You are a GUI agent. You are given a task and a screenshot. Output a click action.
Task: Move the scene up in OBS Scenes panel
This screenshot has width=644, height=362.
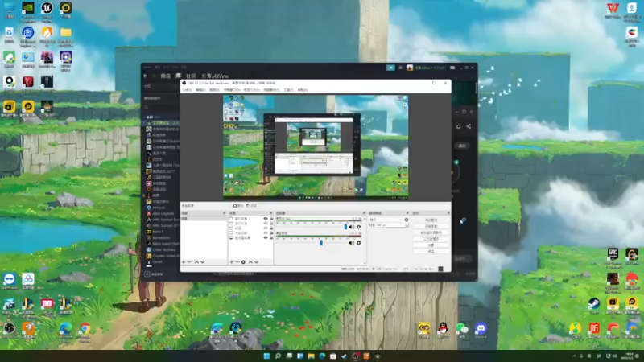pos(196,262)
